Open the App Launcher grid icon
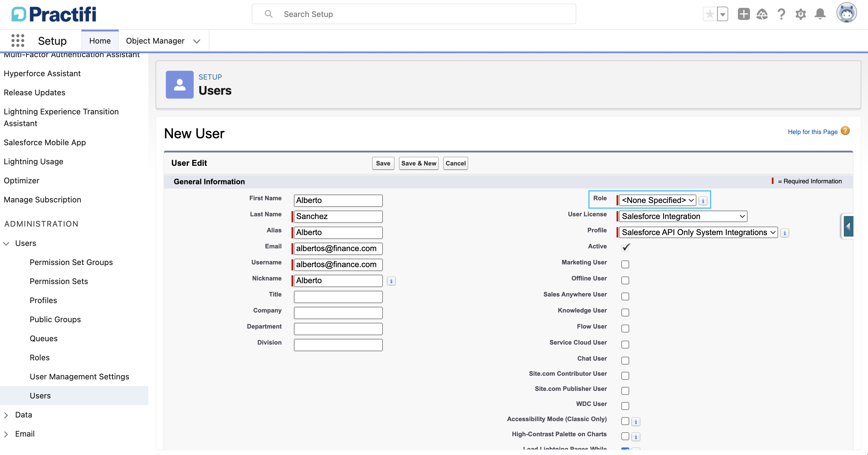Viewport: 868px width, 455px height. coord(18,41)
